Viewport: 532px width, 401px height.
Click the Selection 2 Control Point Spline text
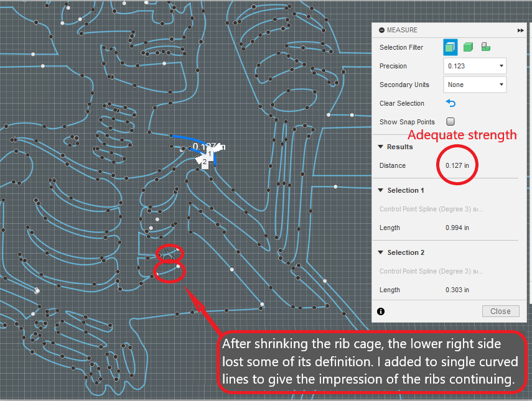[x=431, y=271]
